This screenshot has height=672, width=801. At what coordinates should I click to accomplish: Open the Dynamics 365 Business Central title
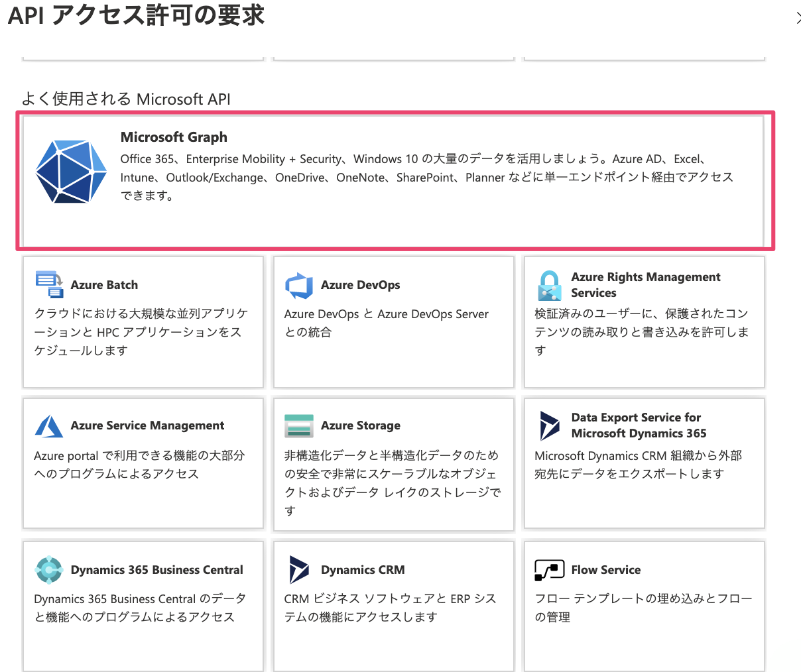coord(157,570)
